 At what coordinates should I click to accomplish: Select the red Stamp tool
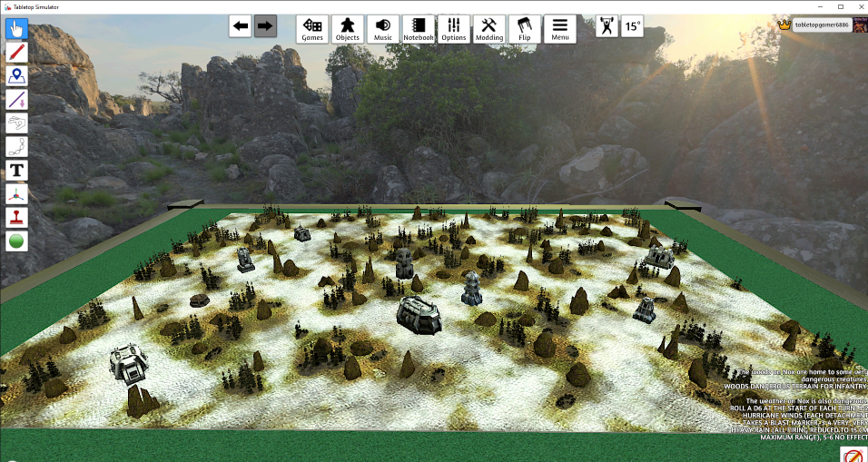click(16, 218)
